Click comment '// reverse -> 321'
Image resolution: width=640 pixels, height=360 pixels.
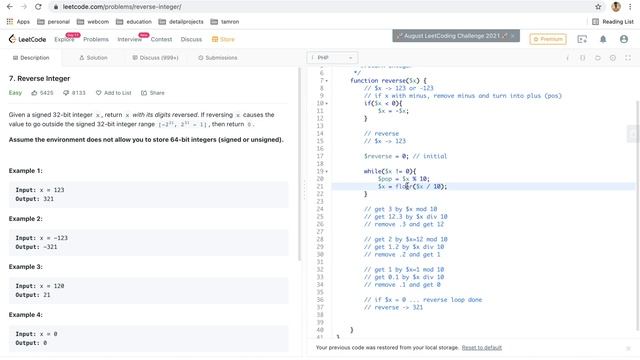click(393, 307)
